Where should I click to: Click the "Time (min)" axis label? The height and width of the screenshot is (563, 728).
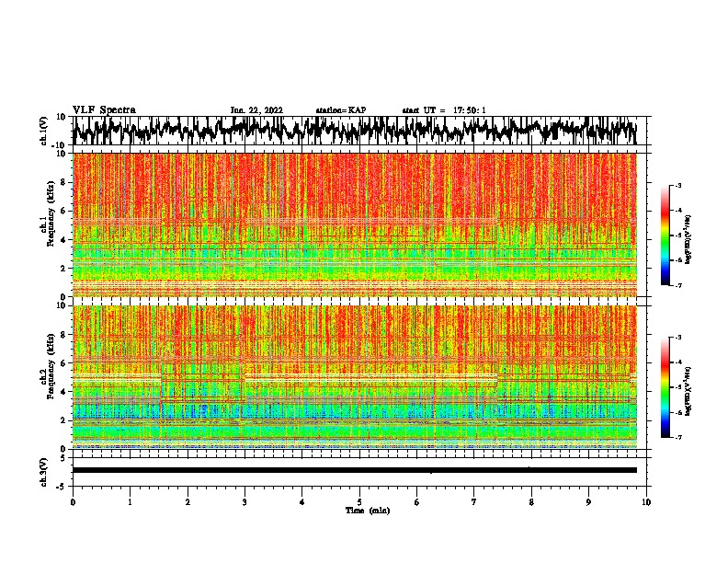tap(368, 511)
